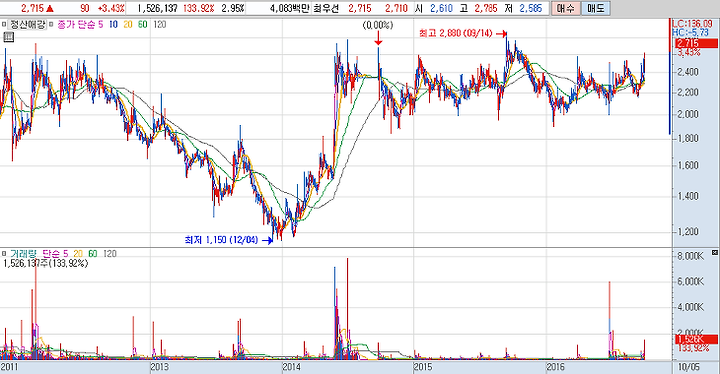
Task: Toggle the small square before 종가 단순
Action: click(51, 25)
